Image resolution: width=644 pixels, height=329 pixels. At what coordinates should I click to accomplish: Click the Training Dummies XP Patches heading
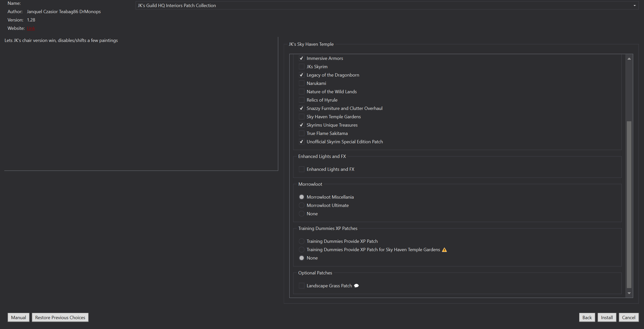328,228
